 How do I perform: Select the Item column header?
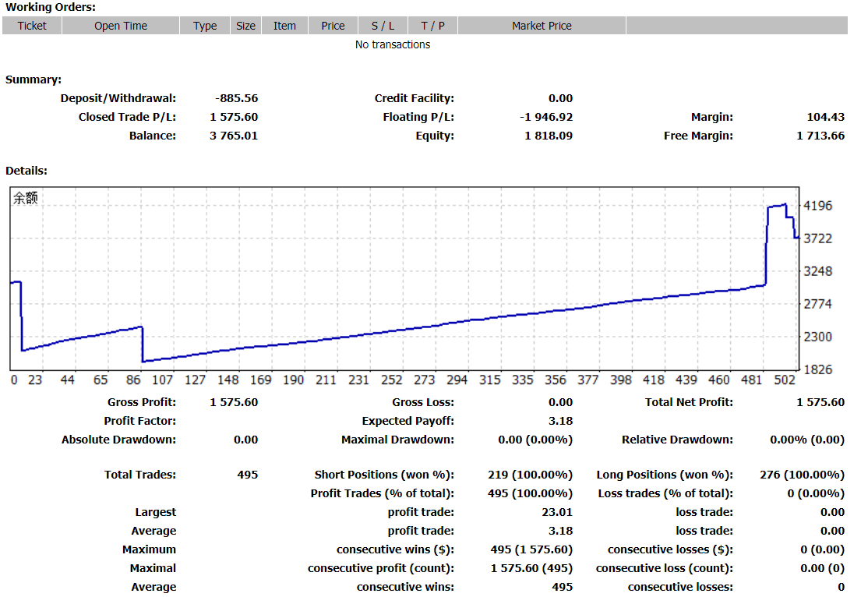click(x=284, y=26)
